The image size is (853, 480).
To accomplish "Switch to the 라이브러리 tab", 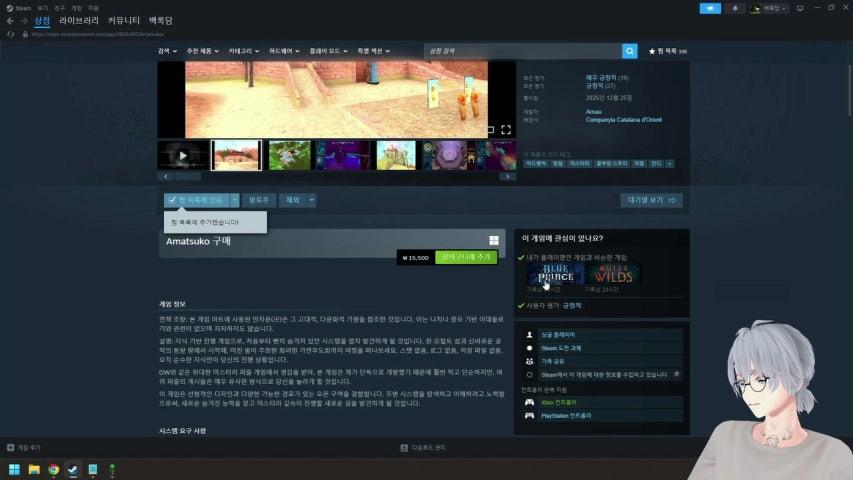I will tap(79, 21).
